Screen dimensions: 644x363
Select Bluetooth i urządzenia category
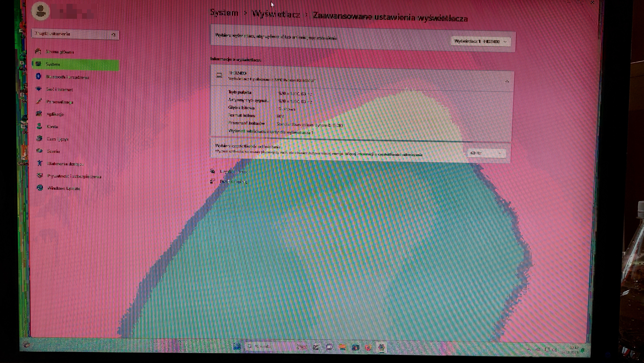coord(67,77)
